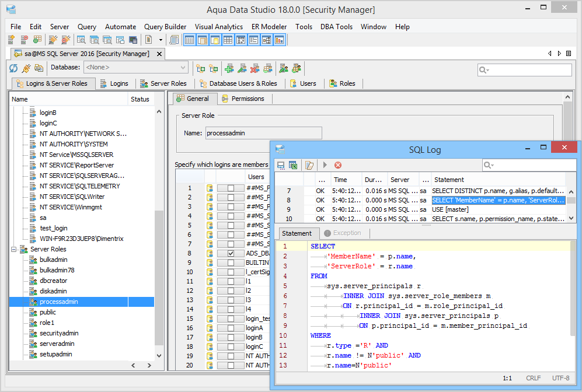Open the Query Builder menu
This screenshot has height=392, width=582.
[x=165, y=27]
